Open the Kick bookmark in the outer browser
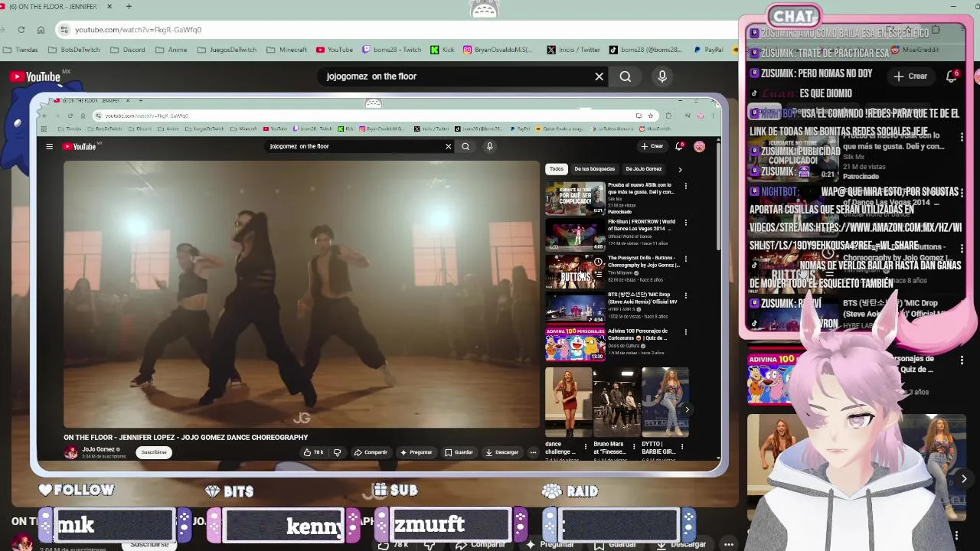The width and height of the screenshot is (980, 551). point(443,50)
